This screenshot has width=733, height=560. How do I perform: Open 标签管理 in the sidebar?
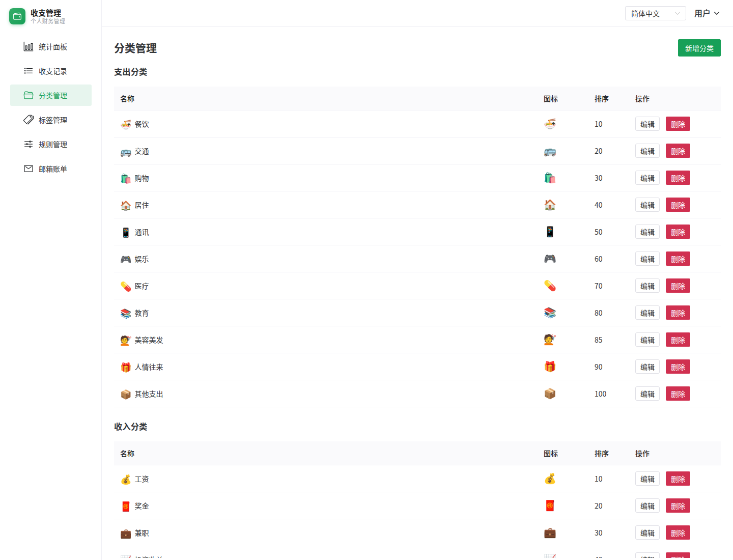coord(51,120)
